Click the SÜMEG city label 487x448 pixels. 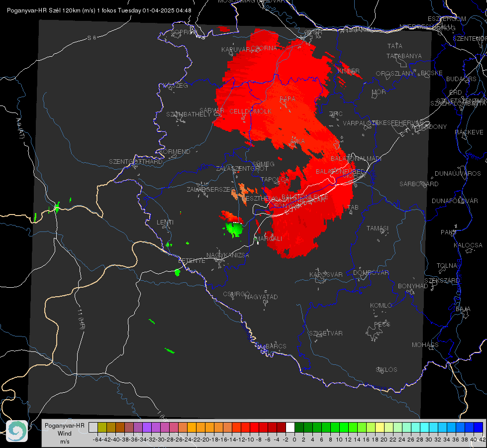[263, 164]
